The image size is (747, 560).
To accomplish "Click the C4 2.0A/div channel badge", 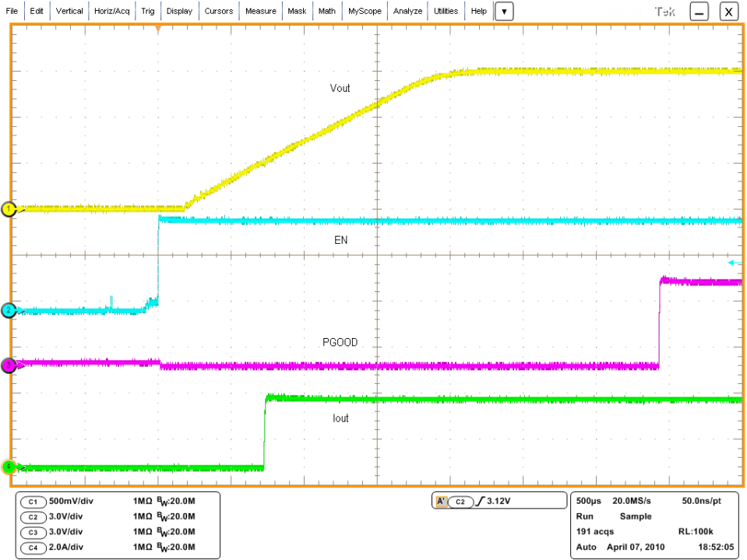I will [x=31, y=548].
